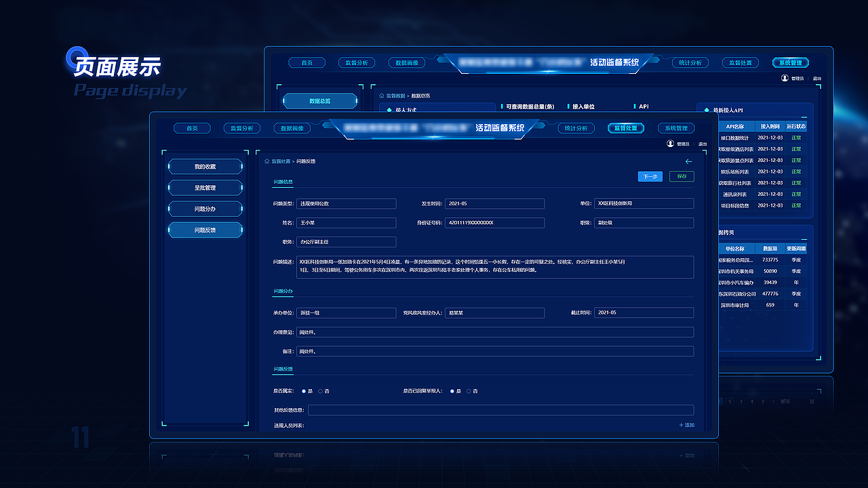Open 系统管理 tab in back window
This screenshot has width=868, height=488.
tap(791, 62)
